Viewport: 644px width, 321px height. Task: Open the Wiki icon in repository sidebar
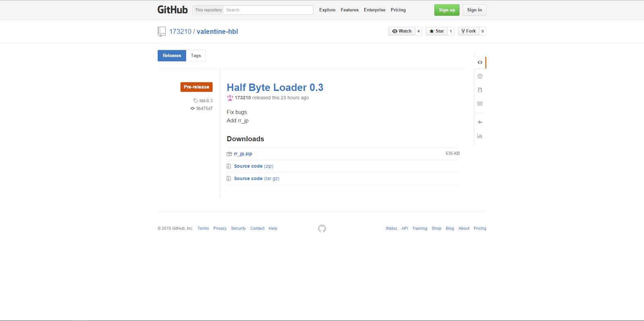480,103
